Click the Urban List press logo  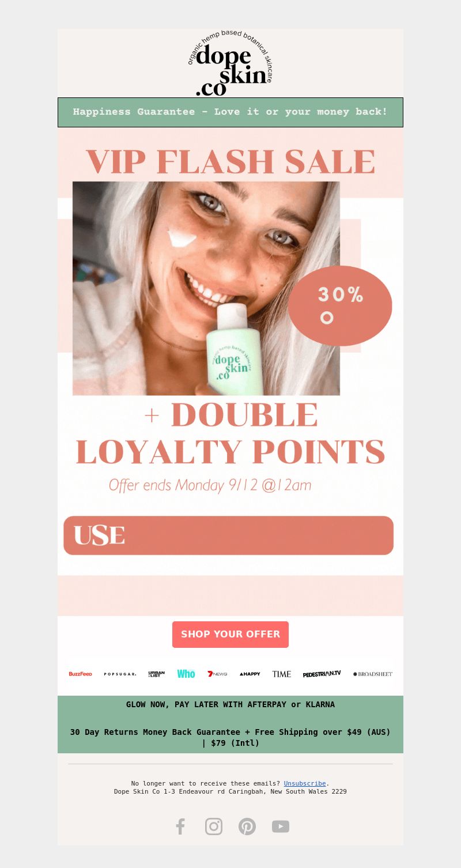click(x=157, y=674)
